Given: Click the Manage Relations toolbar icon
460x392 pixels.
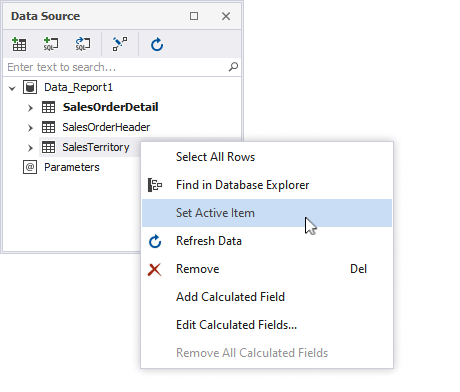Looking at the screenshot, I should pyautogui.click(x=120, y=44).
